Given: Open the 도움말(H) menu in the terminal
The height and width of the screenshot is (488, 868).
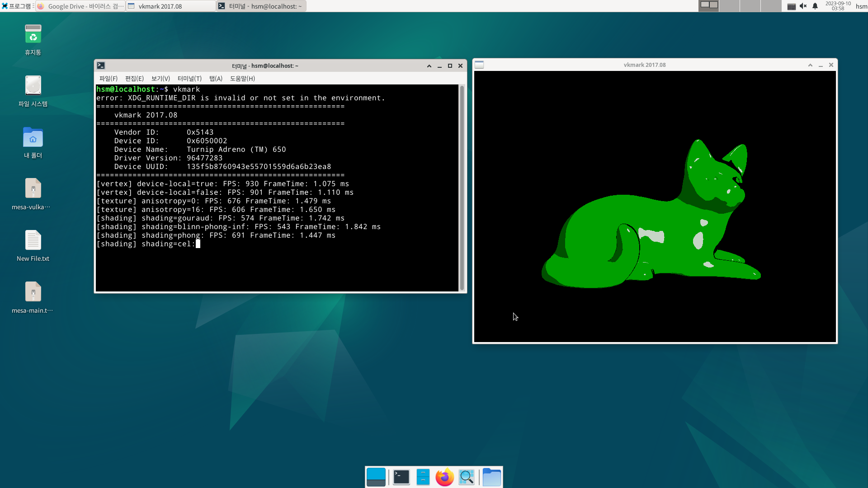Looking at the screenshot, I should [x=243, y=78].
